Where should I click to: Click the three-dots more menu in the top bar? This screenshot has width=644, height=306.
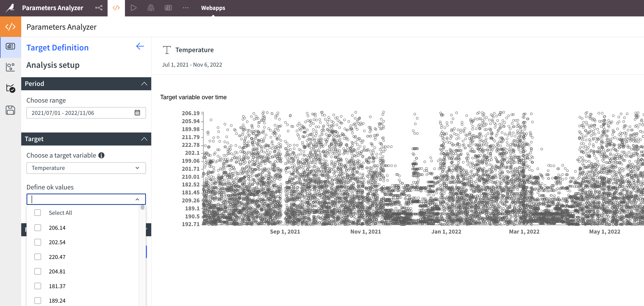tap(185, 8)
